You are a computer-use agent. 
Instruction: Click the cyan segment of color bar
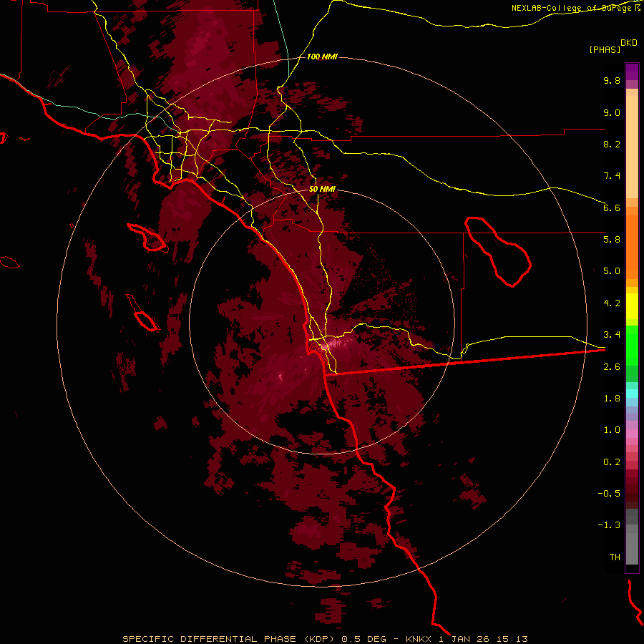coord(632,394)
